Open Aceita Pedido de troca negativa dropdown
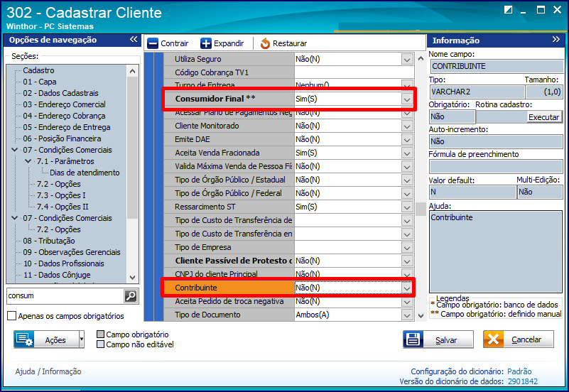Screen dimensions: 569x392 [407, 302]
